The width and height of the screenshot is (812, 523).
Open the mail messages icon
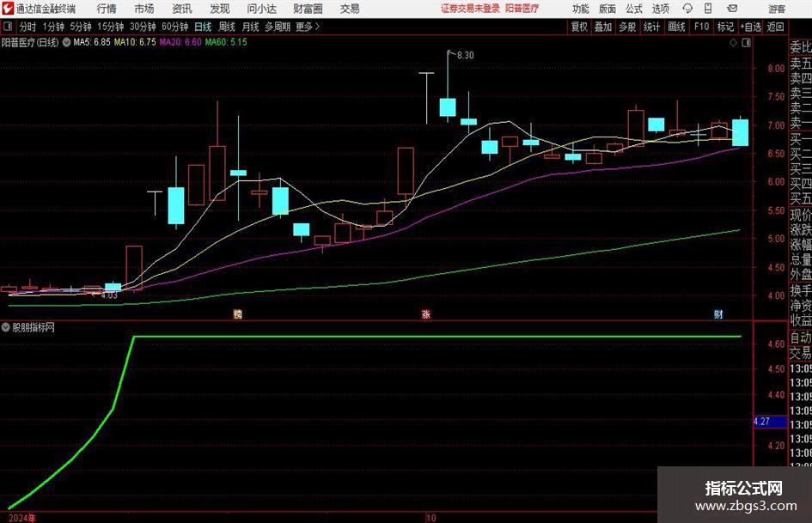tap(732, 9)
